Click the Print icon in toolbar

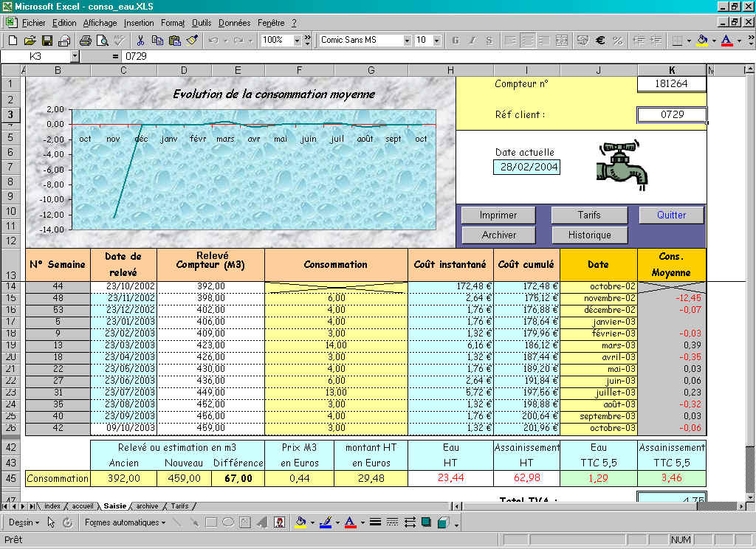coord(85,41)
